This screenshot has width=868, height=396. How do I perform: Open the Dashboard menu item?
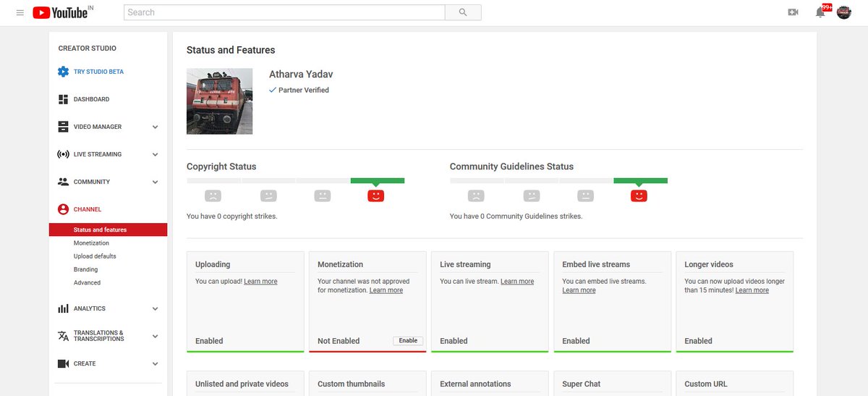pyautogui.click(x=91, y=99)
